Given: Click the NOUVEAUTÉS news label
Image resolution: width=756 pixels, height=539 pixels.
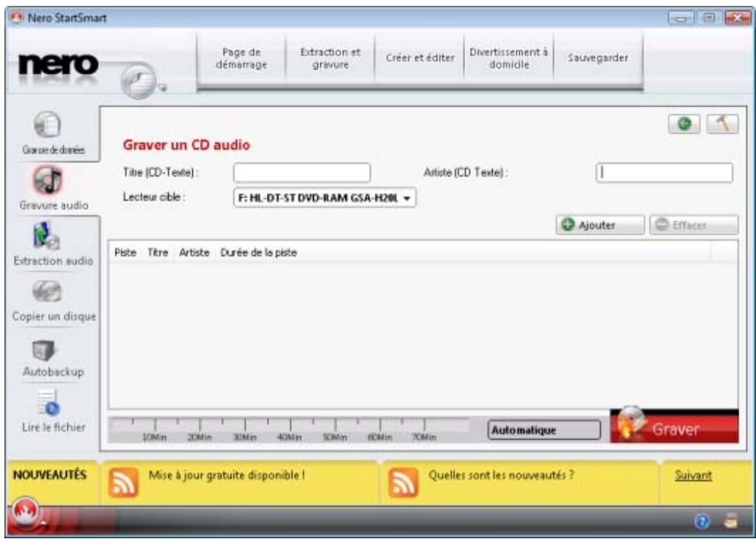Looking at the screenshot, I should click(x=50, y=475).
